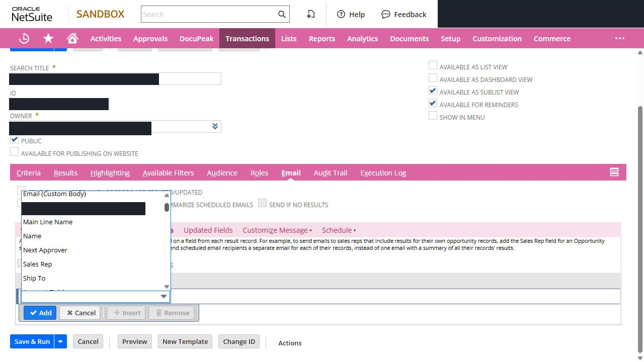644x362 pixels.
Task: Click Cancel in the sublist row
Action: [80, 313]
